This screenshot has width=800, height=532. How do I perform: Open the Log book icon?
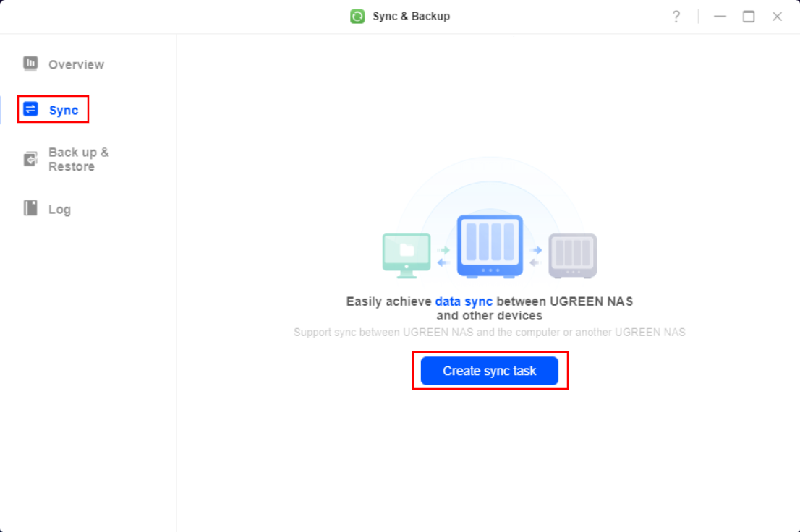pyautogui.click(x=30, y=208)
